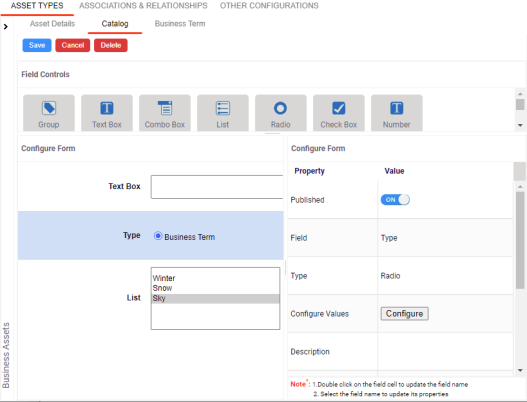Click the property panel vertical scrollbar
527x402 pixels.
coord(520,240)
